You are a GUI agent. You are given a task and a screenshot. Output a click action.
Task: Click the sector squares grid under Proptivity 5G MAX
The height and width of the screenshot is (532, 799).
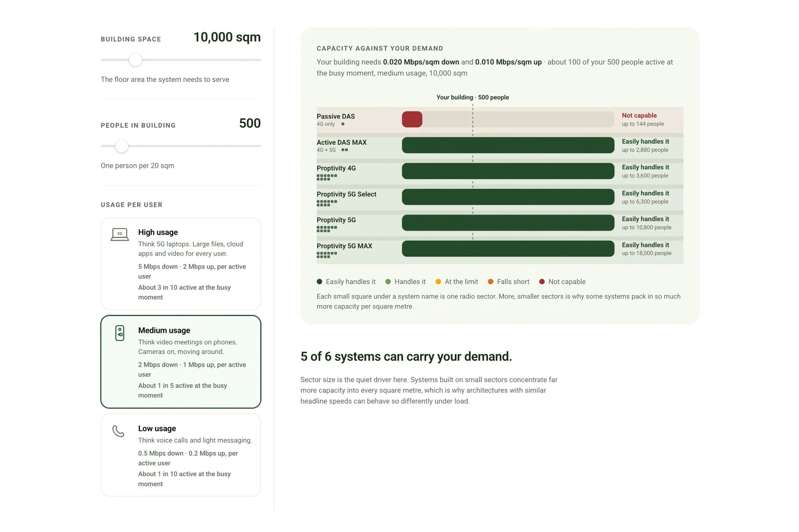327,255
